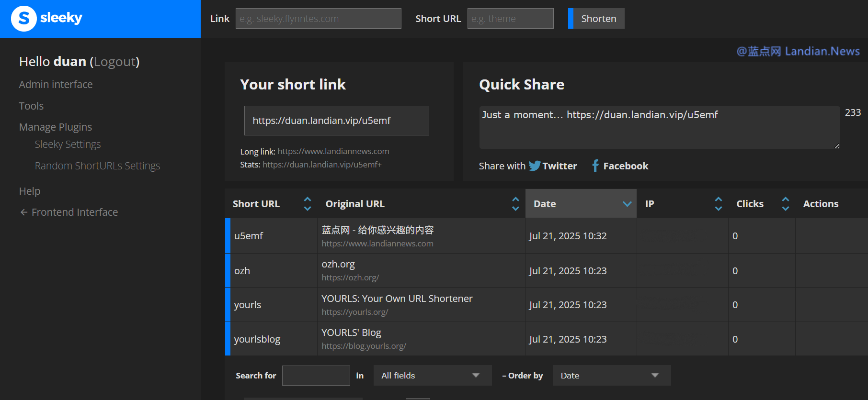Open Admin interface in sidebar

(56, 84)
